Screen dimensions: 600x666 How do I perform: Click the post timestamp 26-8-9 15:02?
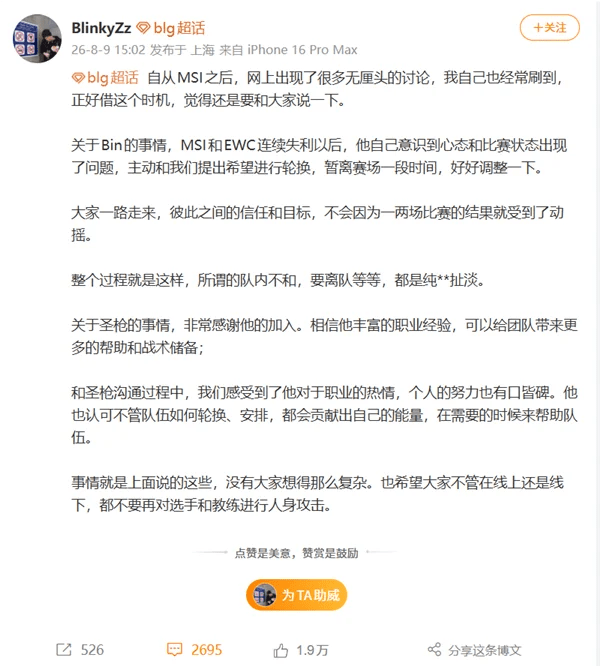pyautogui.click(x=108, y=50)
